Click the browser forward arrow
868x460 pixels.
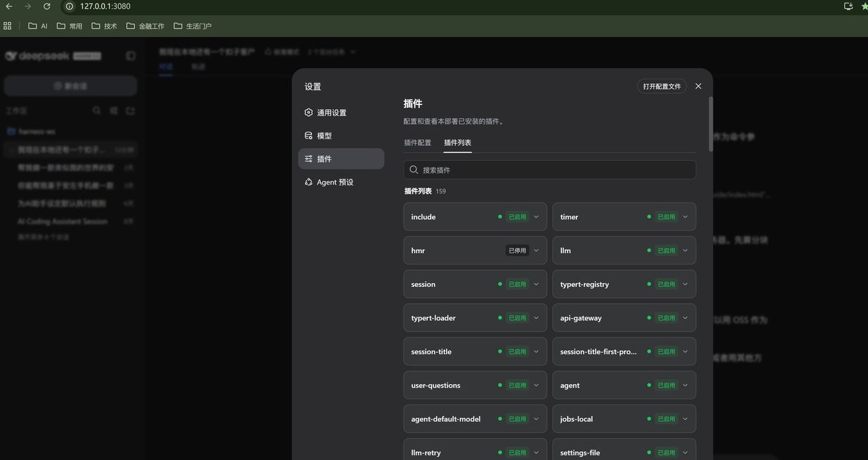[28, 6]
